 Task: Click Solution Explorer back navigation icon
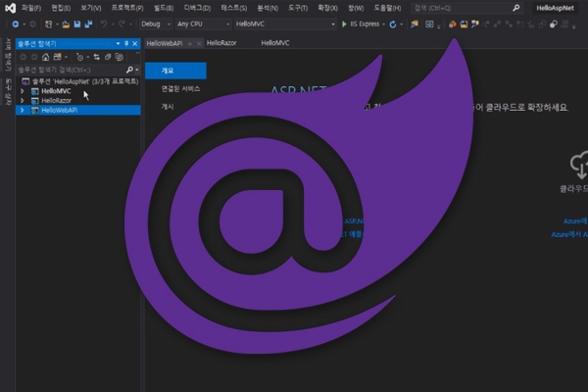point(24,57)
